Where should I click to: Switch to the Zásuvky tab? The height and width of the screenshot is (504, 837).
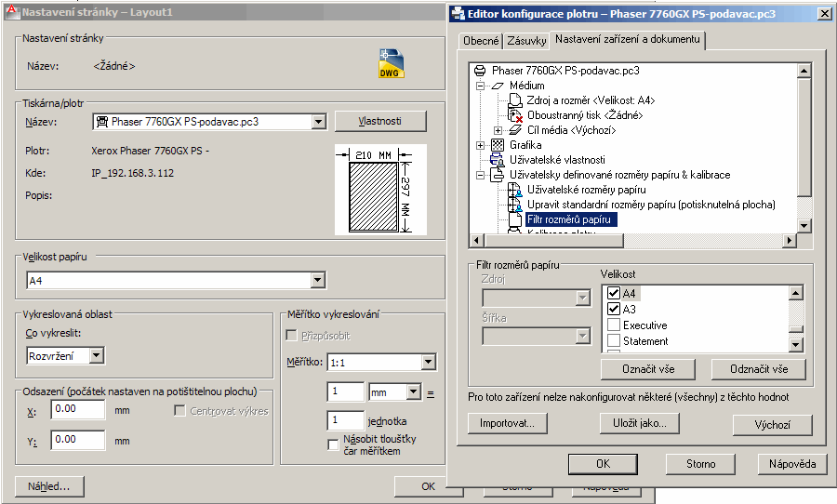tap(525, 41)
